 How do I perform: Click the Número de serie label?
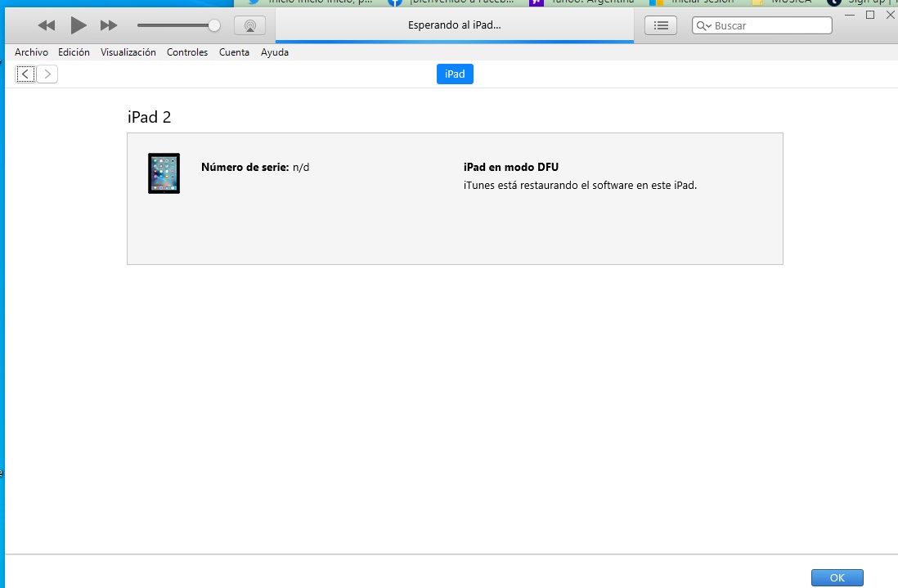245,167
